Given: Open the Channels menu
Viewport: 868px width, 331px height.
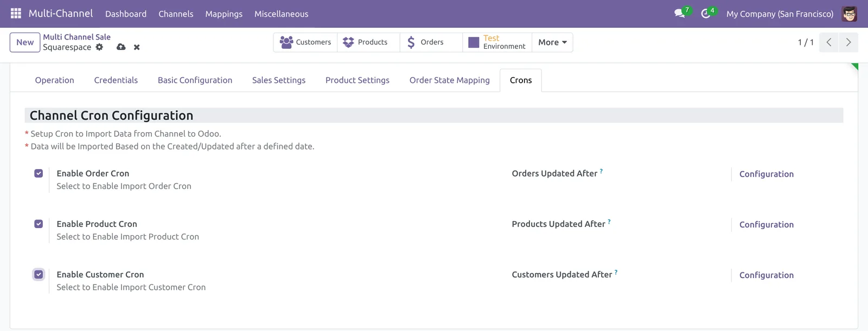Looking at the screenshot, I should coord(176,14).
